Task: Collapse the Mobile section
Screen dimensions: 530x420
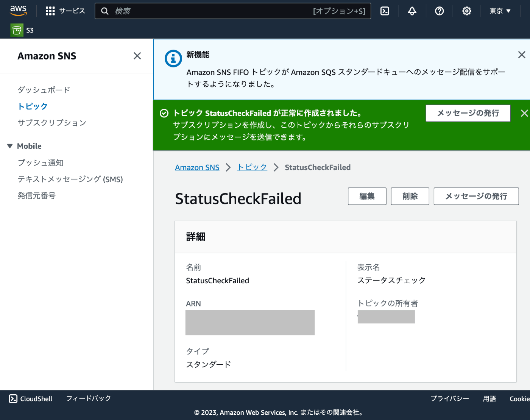Action: point(10,146)
